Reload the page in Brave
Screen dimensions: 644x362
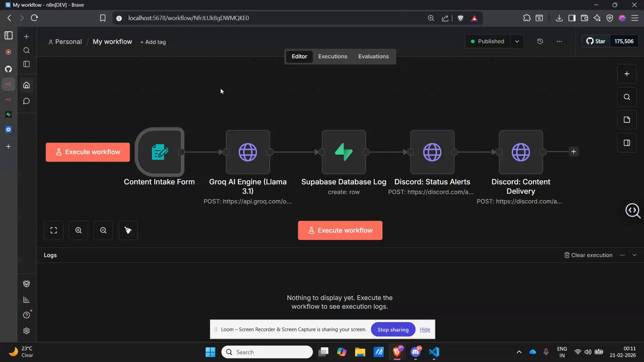click(x=34, y=18)
